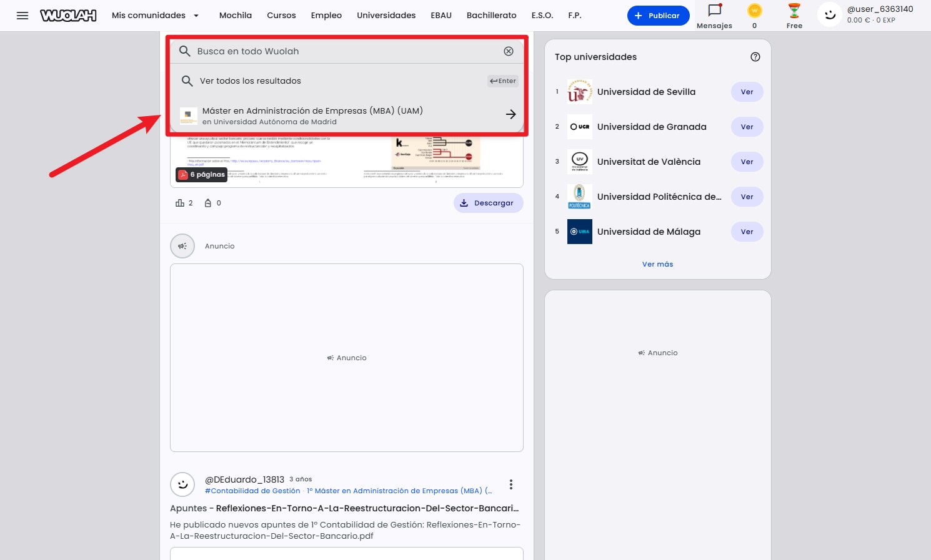Image resolution: width=931 pixels, height=560 pixels.
Task: Click the Descargar button
Action: click(488, 203)
